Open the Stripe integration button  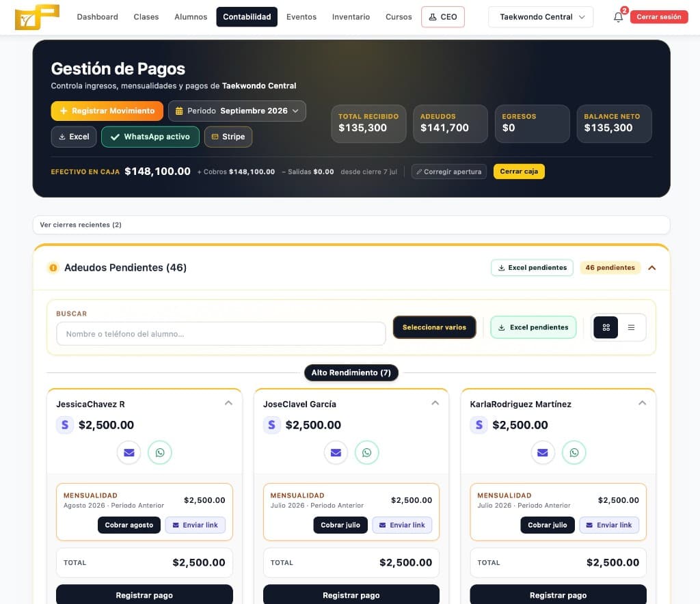228,137
